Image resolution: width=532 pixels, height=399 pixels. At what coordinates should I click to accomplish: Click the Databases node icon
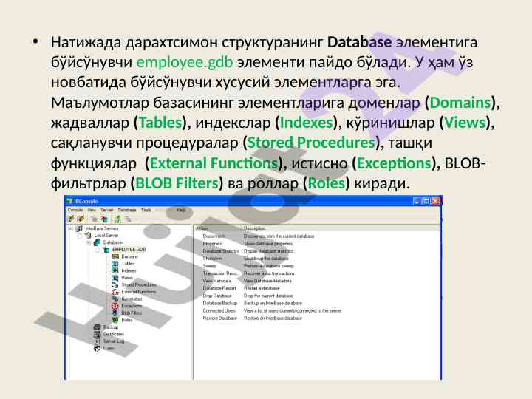click(97, 242)
